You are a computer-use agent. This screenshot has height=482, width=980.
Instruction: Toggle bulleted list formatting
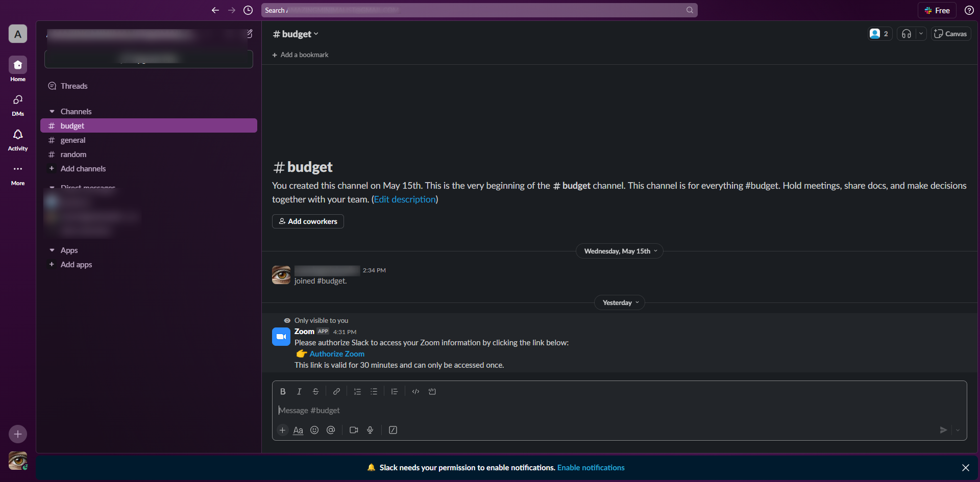click(374, 391)
